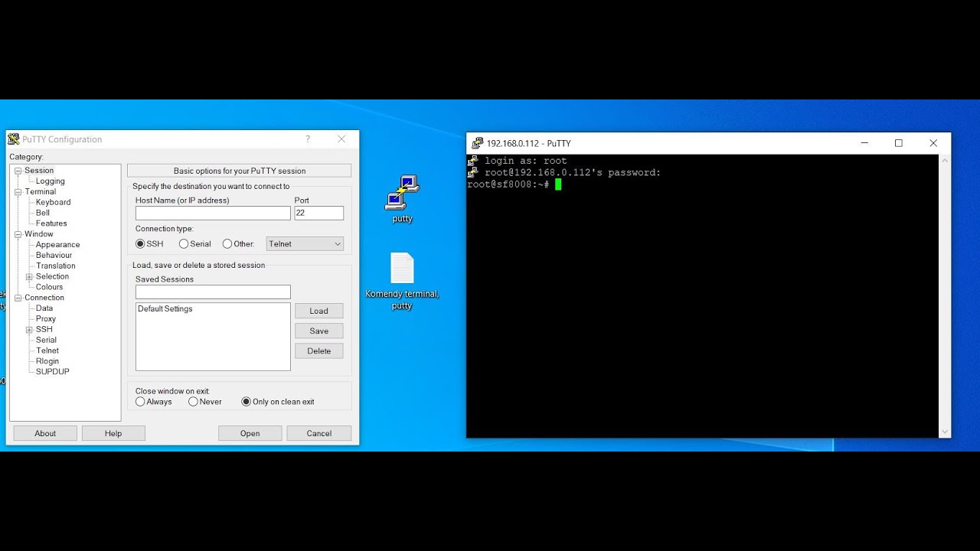
Task: Collapse the Window category tree node
Action: click(18, 234)
